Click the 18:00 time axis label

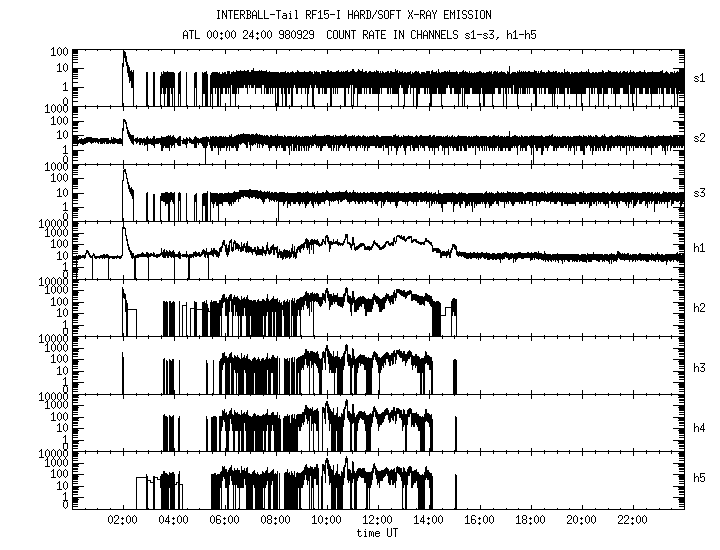[530, 520]
